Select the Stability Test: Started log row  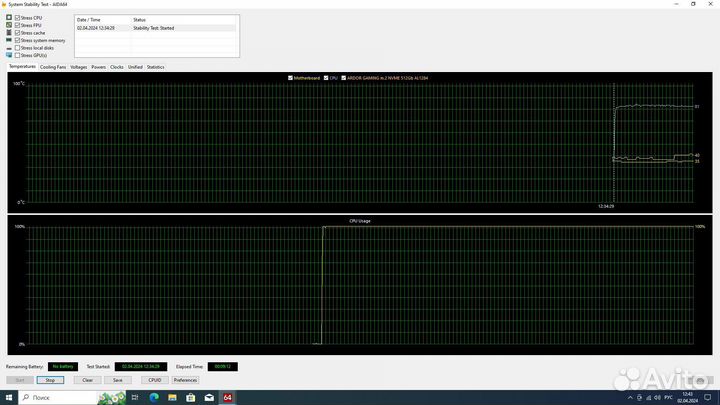coord(156,28)
